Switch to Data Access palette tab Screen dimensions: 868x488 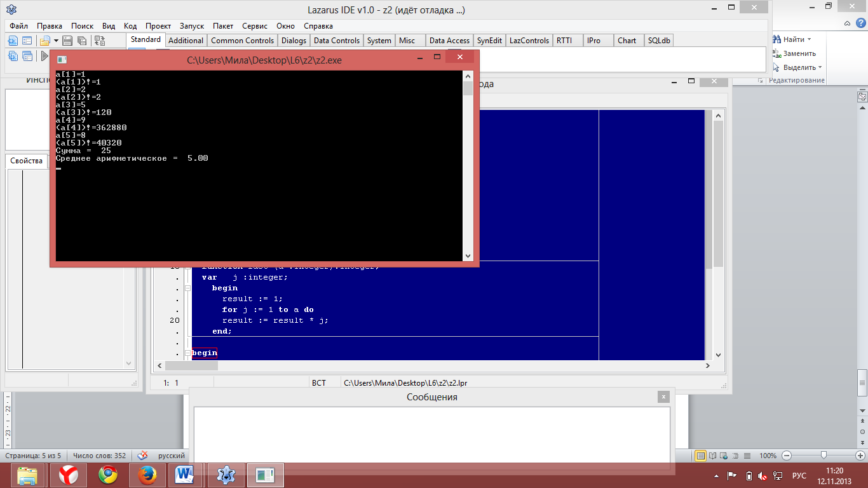[449, 40]
